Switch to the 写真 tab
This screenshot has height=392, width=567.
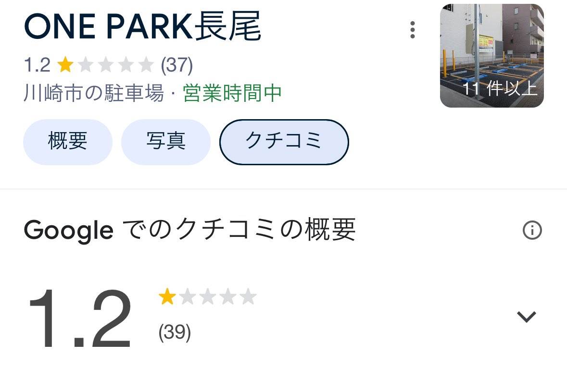165,142
